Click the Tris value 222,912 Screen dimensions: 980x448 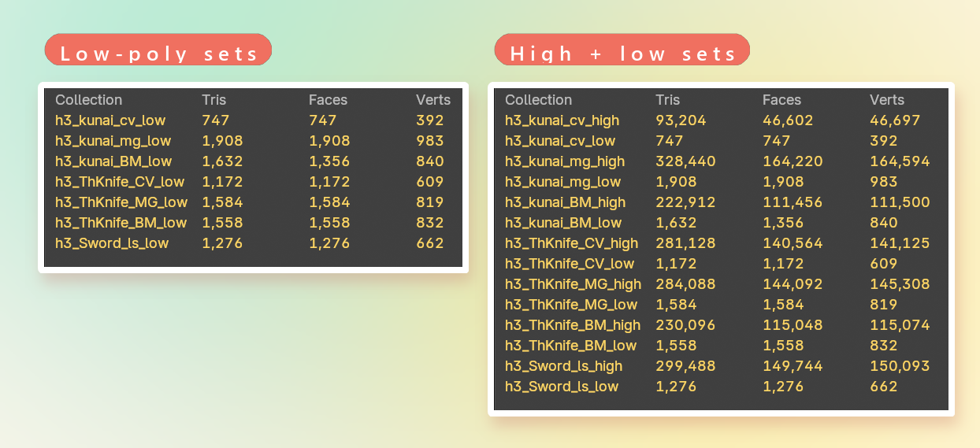click(x=685, y=202)
